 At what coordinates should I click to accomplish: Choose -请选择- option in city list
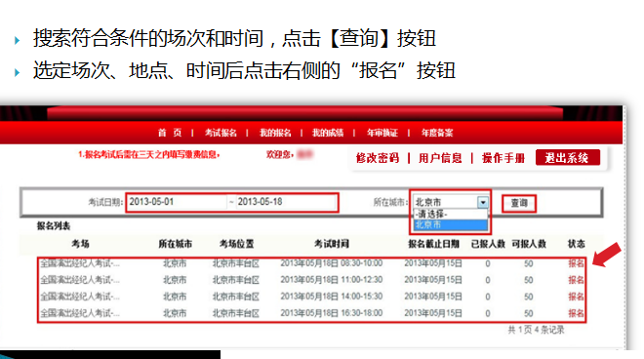tap(450, 214)
